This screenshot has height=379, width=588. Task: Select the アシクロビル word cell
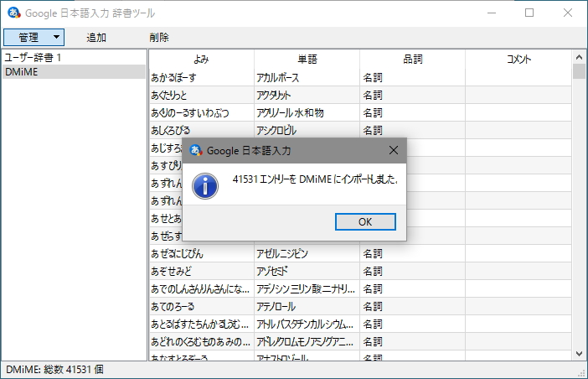tap(307, 131)
